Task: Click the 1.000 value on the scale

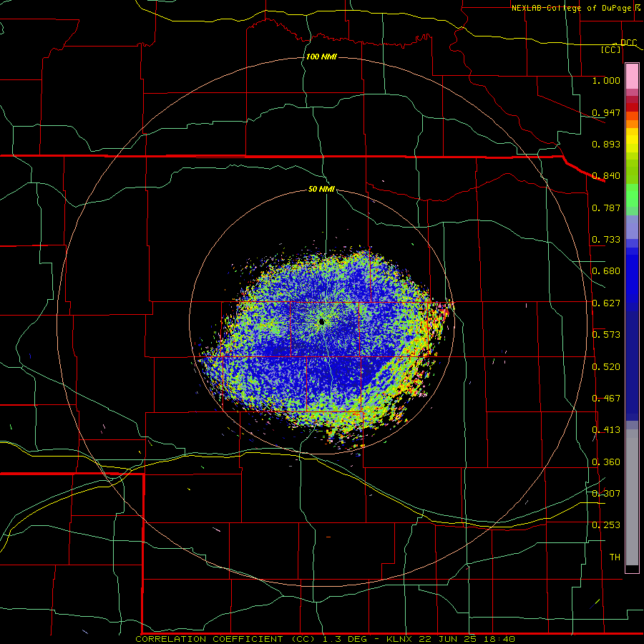Action: [606, 80]
